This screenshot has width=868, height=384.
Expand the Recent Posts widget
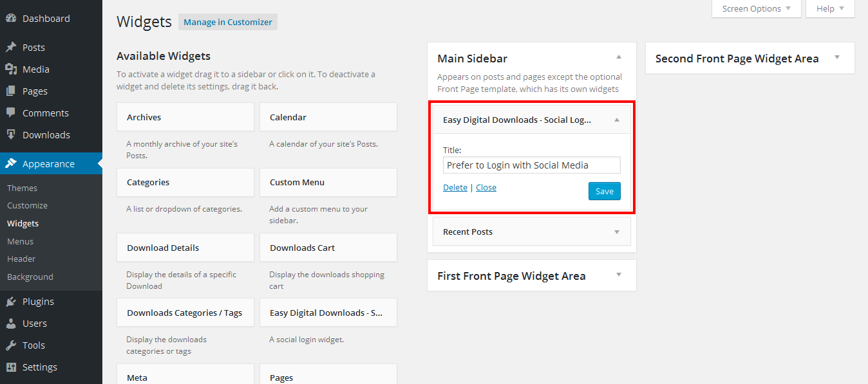[x=616, y=232]
